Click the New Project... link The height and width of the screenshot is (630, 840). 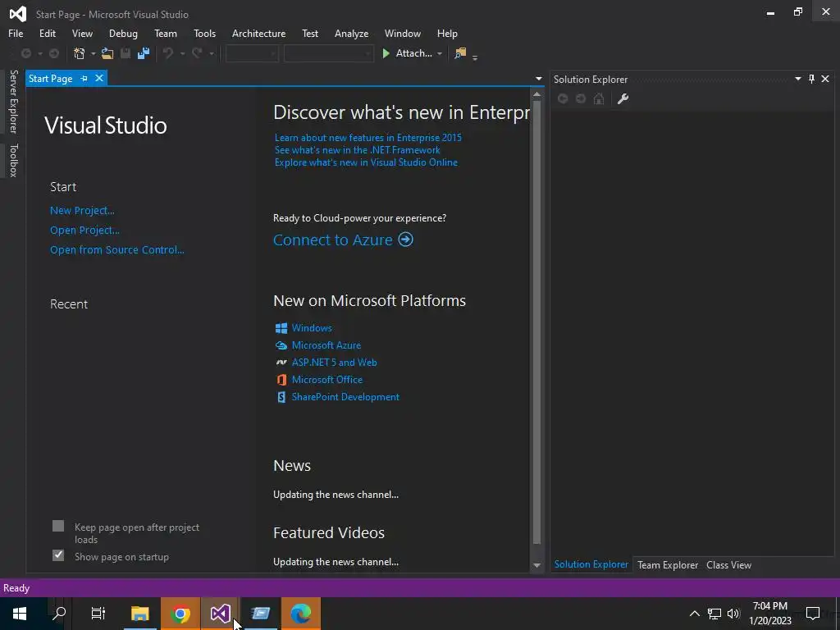(x=82, y=211)
